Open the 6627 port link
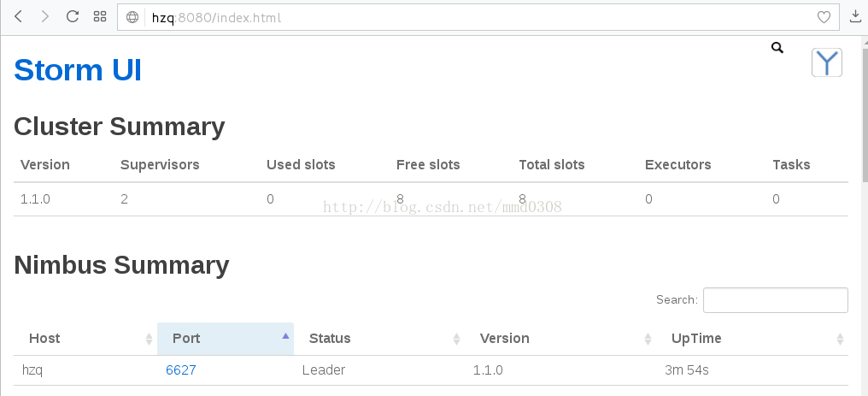868x396 pixels. [181, 370]
